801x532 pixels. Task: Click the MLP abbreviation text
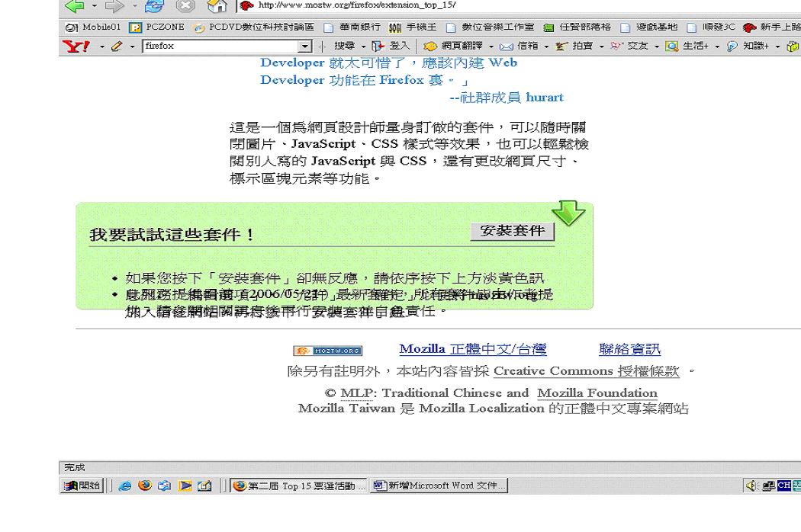tap(356, 393)
